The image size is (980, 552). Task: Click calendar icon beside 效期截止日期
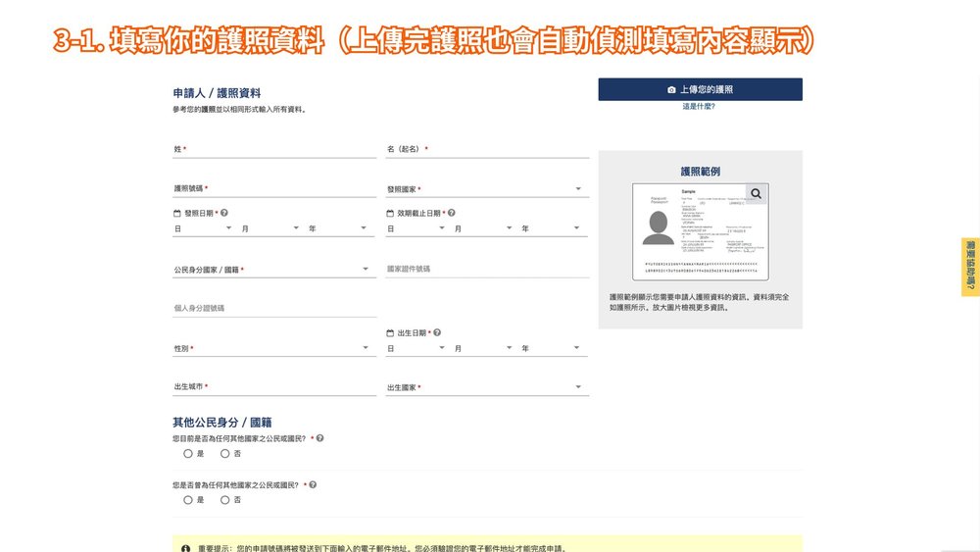[390, 213]
